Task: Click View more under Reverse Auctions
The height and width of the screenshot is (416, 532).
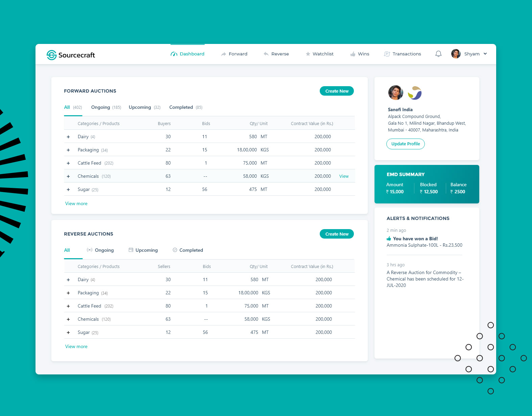Action: [x=76, y=347]
